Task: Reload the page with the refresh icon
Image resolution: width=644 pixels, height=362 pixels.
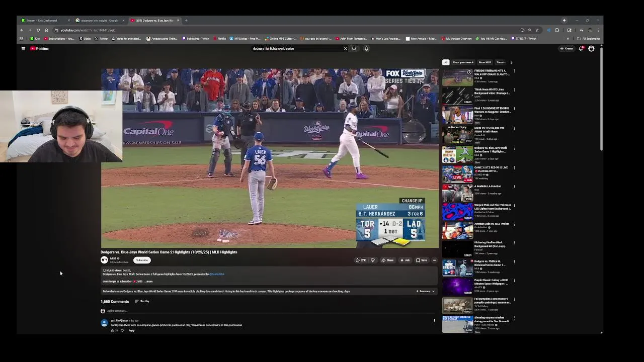Action: point(38,30)
